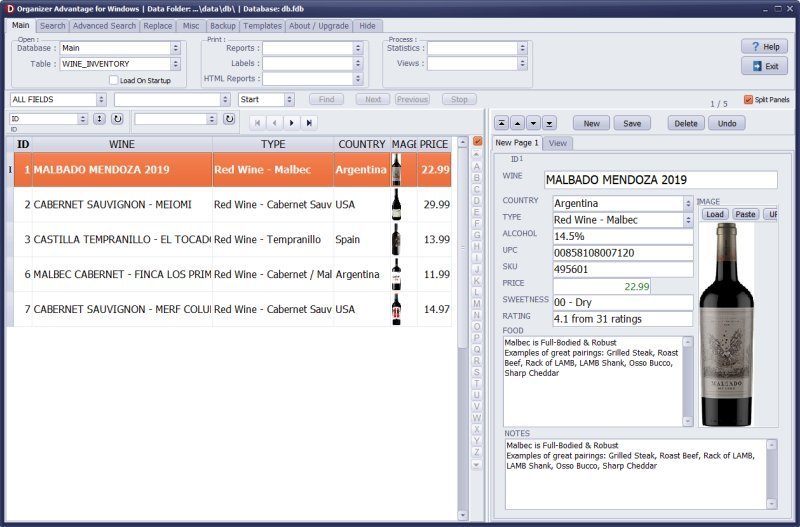Switch to the View tab in details panel
The height and width of the screenshot is (527, 800).
click(558, 143)
